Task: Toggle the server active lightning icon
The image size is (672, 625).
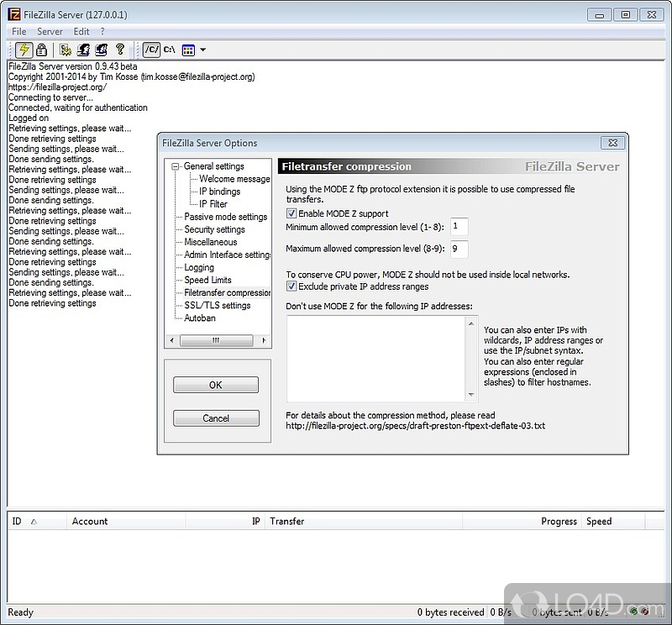Action: click(x=24, y=50)
